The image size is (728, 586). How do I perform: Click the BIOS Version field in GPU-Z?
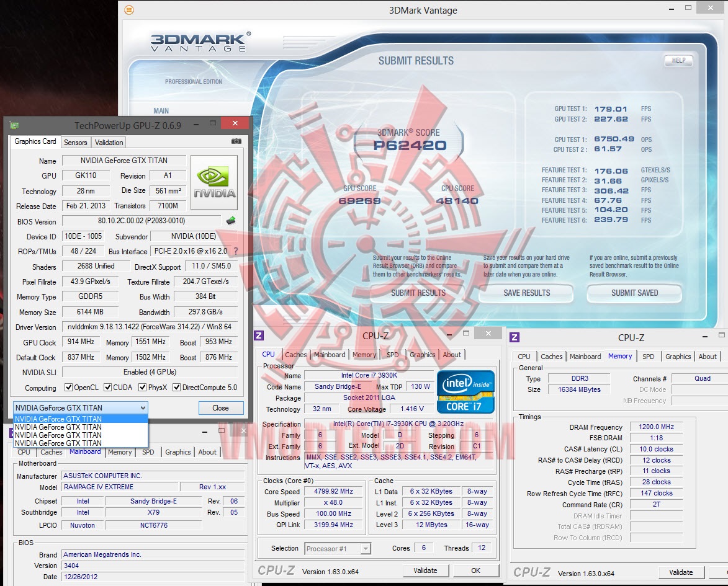tap(142, 221)
